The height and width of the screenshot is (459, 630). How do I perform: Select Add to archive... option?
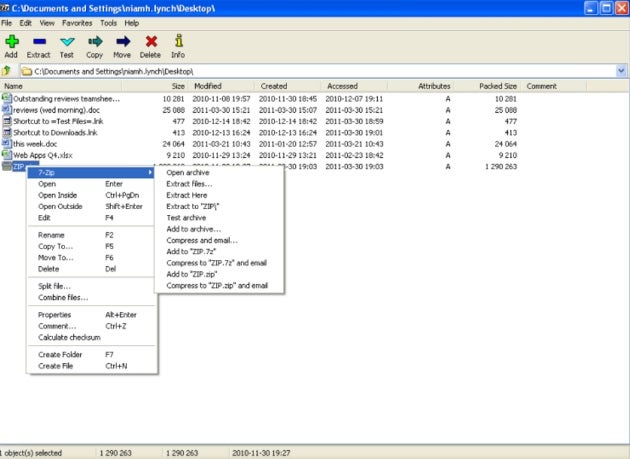coord(194,229)
